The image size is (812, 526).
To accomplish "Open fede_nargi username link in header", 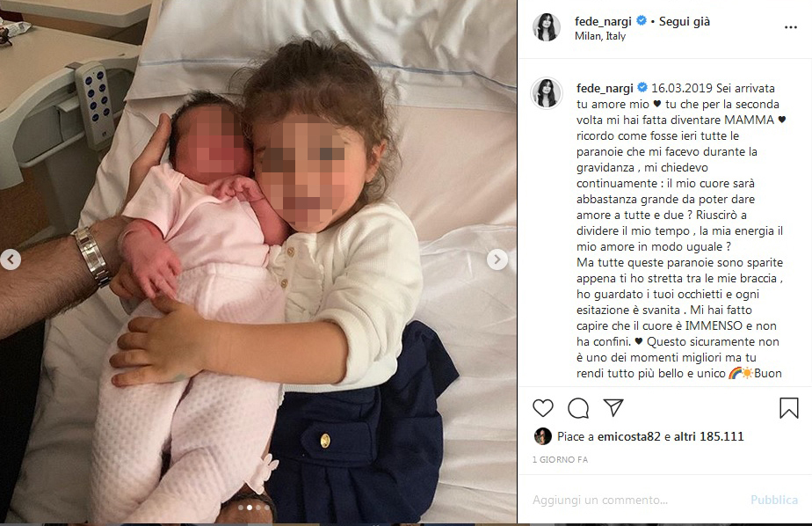I will pos(603,21).
